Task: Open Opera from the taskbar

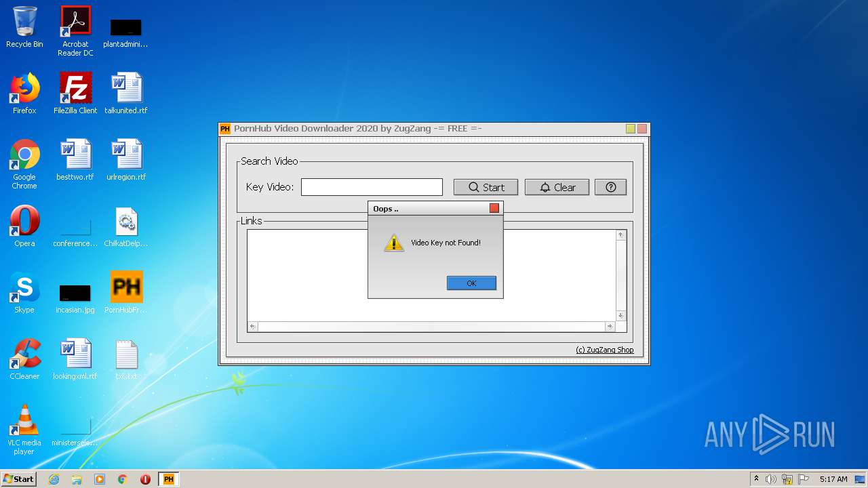Action: (145, 479)
